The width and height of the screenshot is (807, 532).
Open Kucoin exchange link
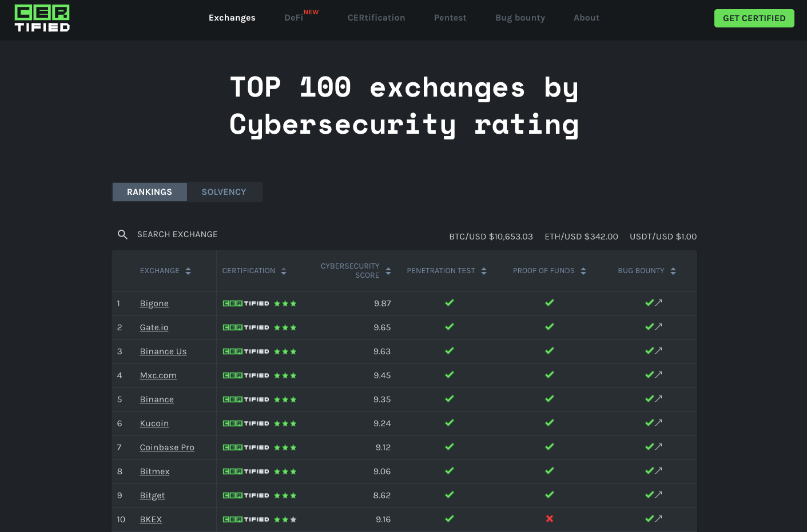154,423
